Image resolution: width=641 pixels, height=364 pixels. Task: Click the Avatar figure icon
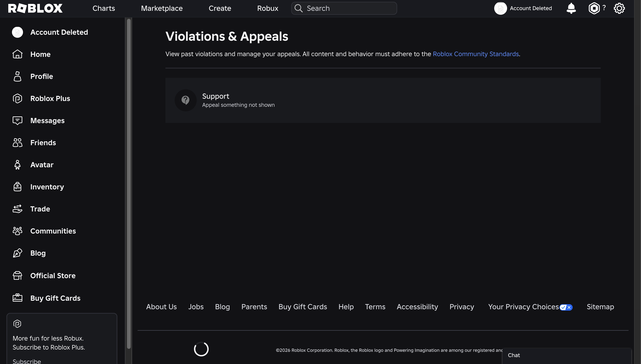pos(17,165)
